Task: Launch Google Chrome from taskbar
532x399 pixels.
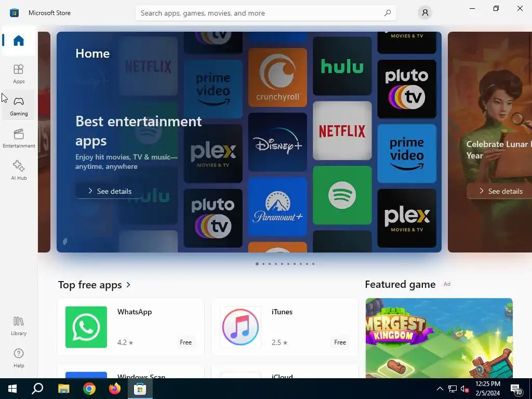Action: (89, 389)
